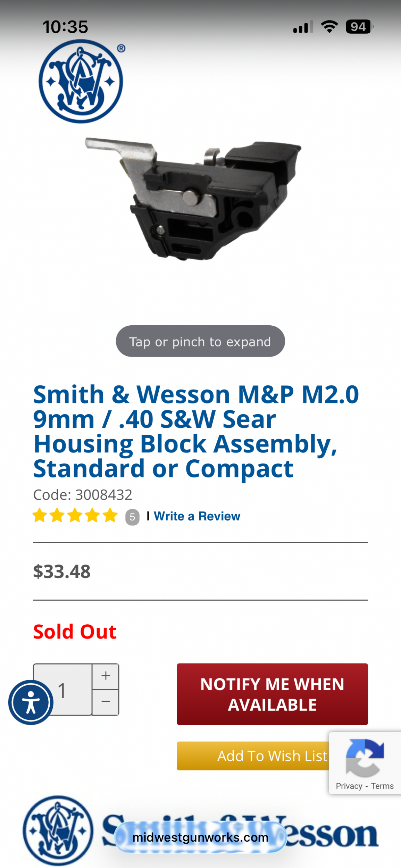This screenshot has width=401, height=868.
Task: Open the Write a Review link
Action: coord(197,516)
